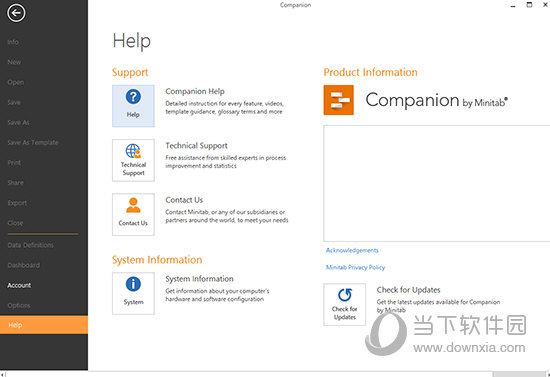Select Close in the sidebar menu
Screen dimensions: 550x377
pos(15,223)
